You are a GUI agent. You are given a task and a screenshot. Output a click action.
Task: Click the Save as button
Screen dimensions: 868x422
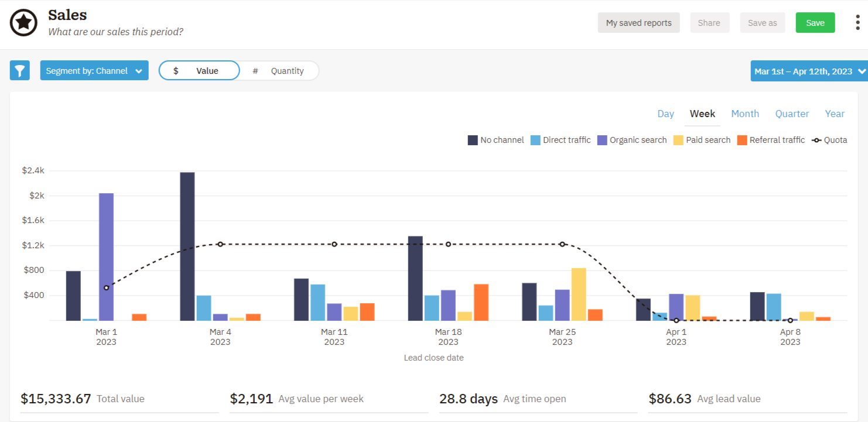click(763, 22)
